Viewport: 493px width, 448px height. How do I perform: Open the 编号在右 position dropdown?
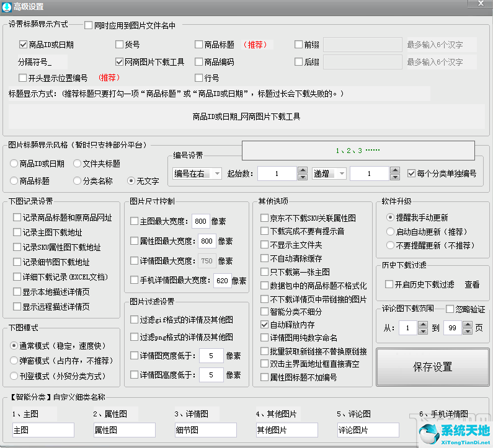pos(197,173)
